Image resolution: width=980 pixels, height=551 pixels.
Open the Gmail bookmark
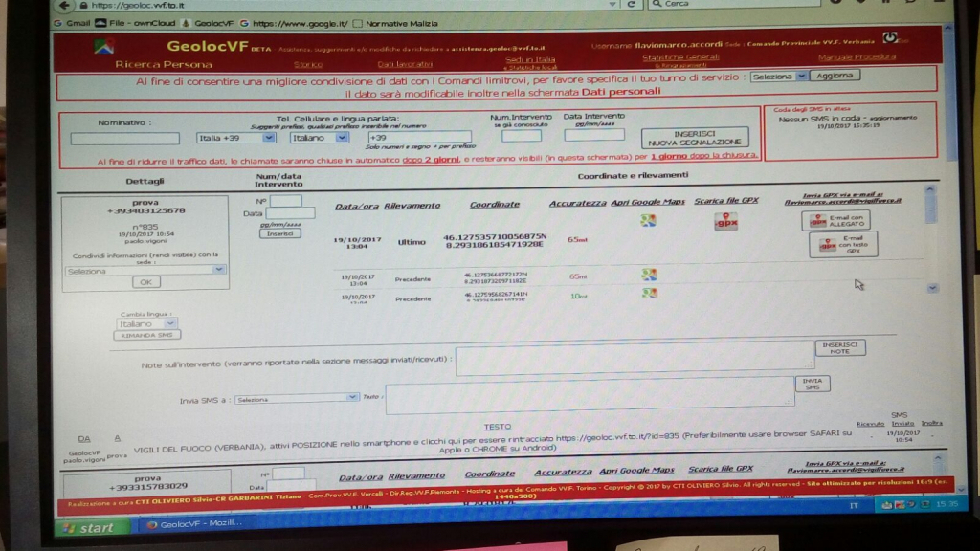point(72,23)
